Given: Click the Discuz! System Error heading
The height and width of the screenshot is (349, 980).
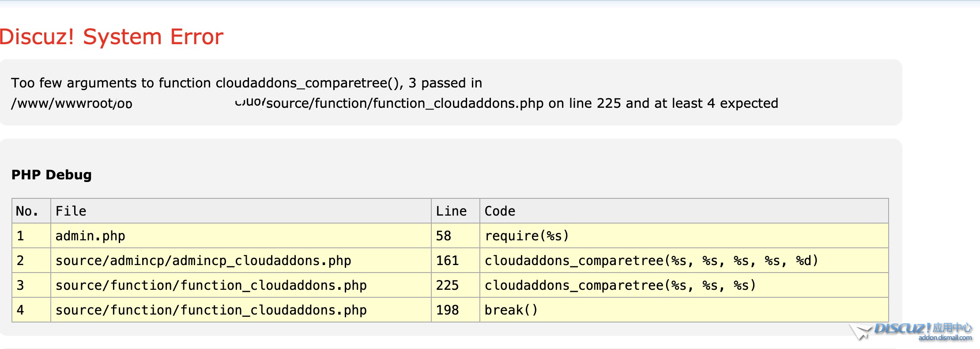Looking at the screenshot, I should pyautogui.click(x=111, y=37).
